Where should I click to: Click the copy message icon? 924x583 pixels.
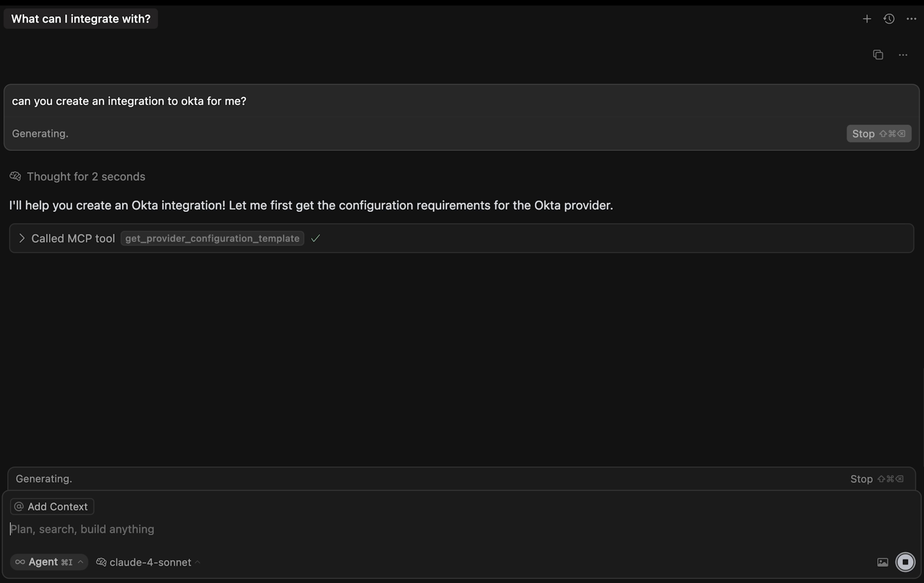point(878,55)
